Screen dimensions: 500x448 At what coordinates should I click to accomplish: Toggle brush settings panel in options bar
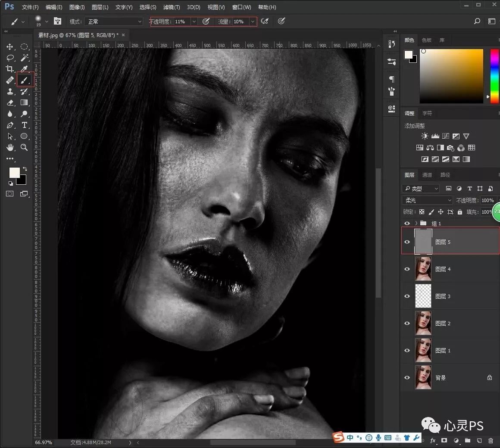[x=57, y=22]
